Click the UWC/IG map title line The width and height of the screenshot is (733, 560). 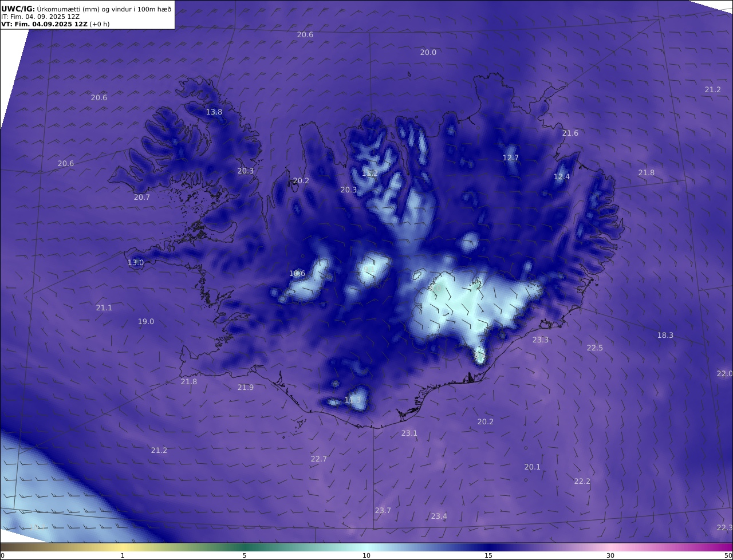pos(86,9)
